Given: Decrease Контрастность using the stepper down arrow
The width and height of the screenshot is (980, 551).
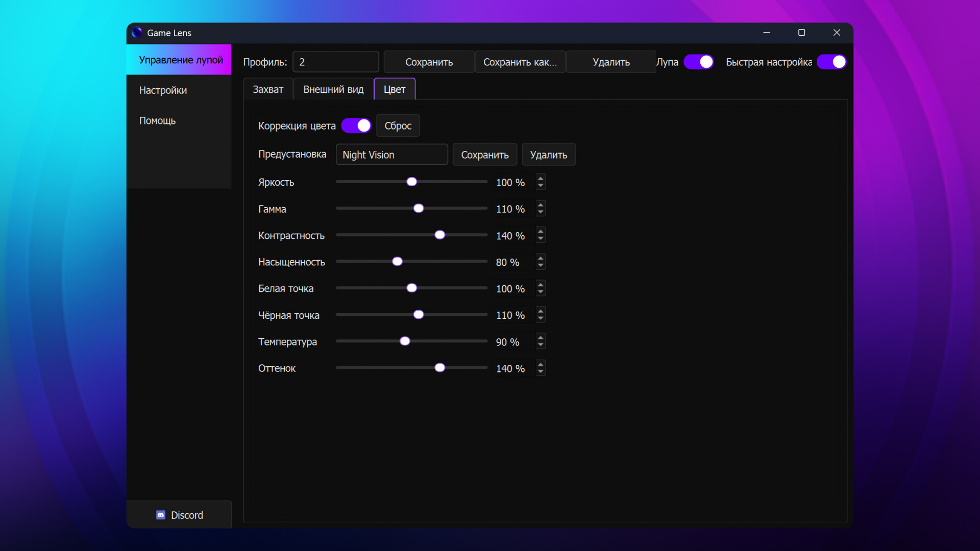Looking at the screenshot, I should pyautogui.click(x=541, y=238).
